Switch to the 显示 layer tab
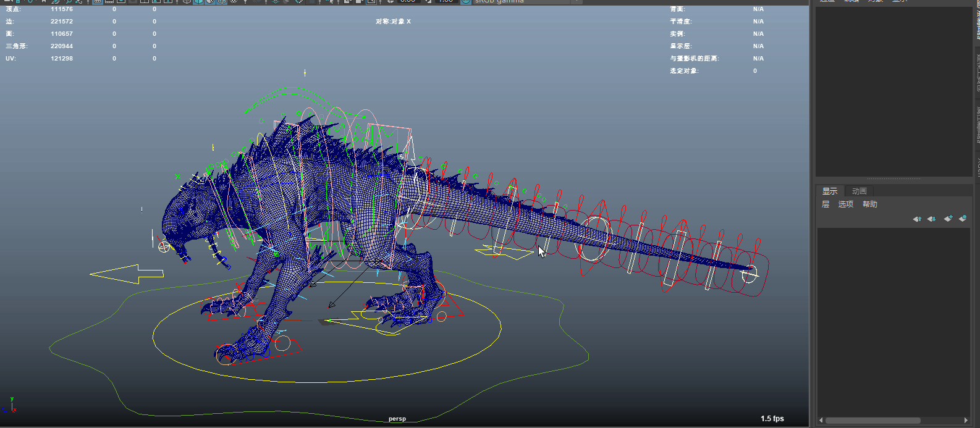The height and width of the screenshot is (428, 980). pyautogui.click(x=830, y=191)
